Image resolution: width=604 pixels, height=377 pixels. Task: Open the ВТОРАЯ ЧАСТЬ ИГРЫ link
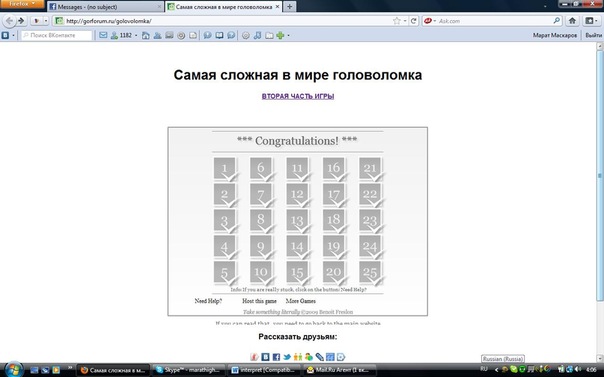[298, 96]
